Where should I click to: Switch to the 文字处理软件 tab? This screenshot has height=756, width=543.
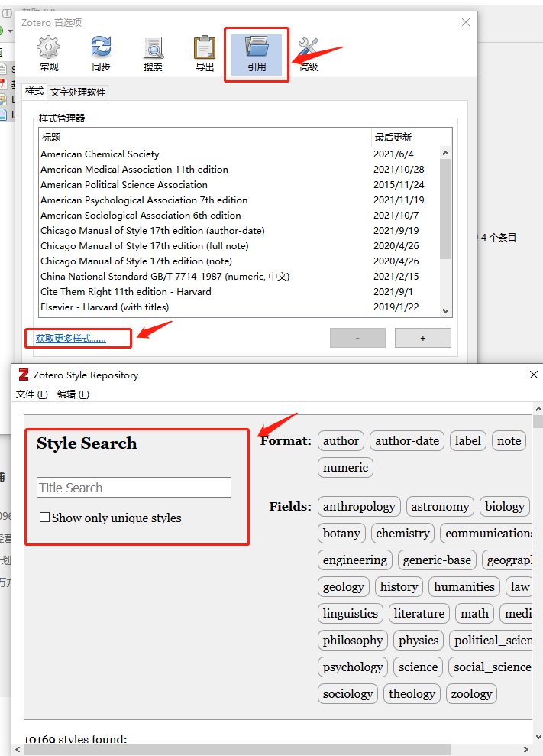pos(78,92)
